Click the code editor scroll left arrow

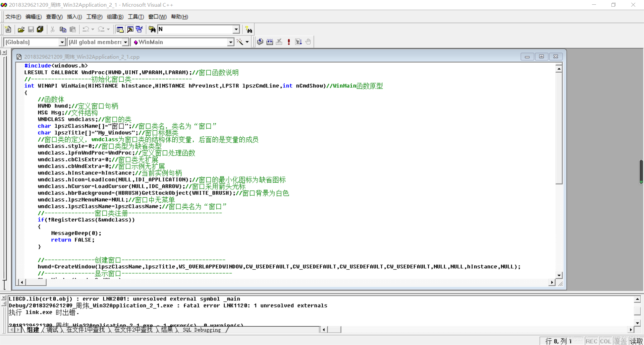(22, 282)
